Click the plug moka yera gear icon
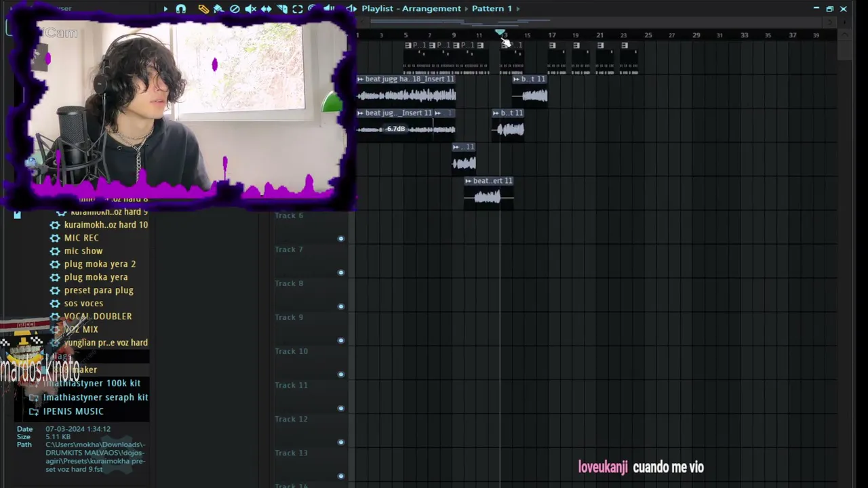The width and height of the screenshot is (868, 488). (55, 277)
